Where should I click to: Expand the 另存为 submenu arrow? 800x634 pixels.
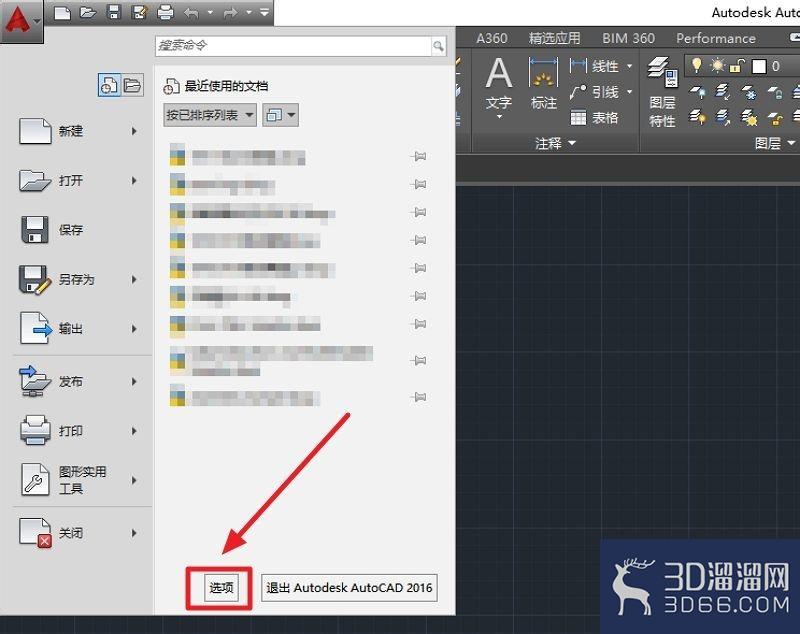(x=134, y=280)
